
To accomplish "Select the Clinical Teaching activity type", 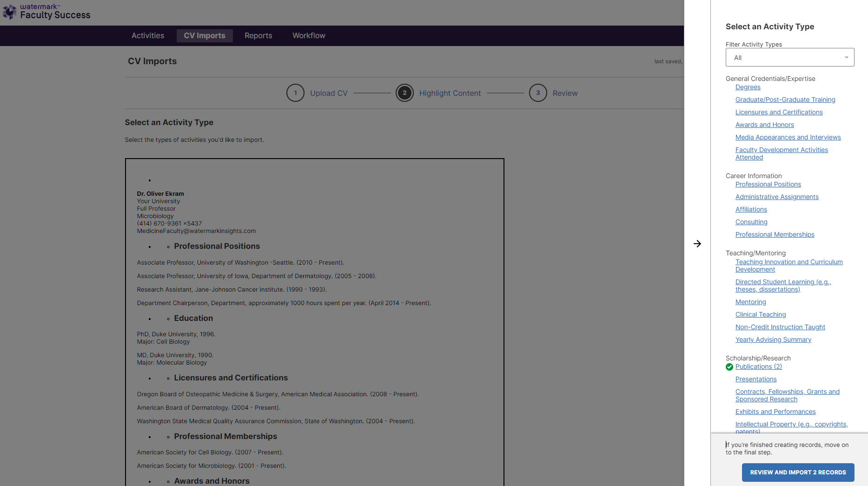I will (x=761, y=314).
